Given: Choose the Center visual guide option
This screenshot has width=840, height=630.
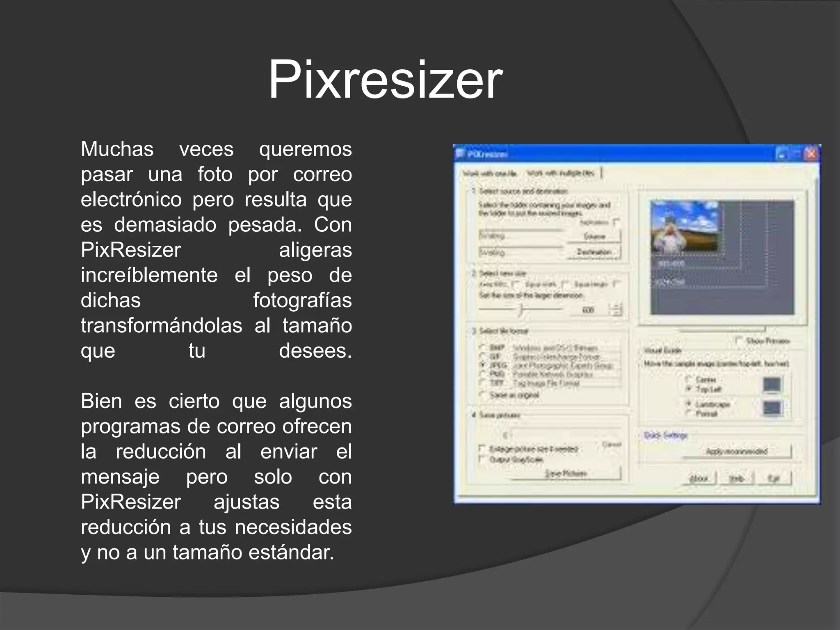Looking at the screenshot, I should point(689,380).
